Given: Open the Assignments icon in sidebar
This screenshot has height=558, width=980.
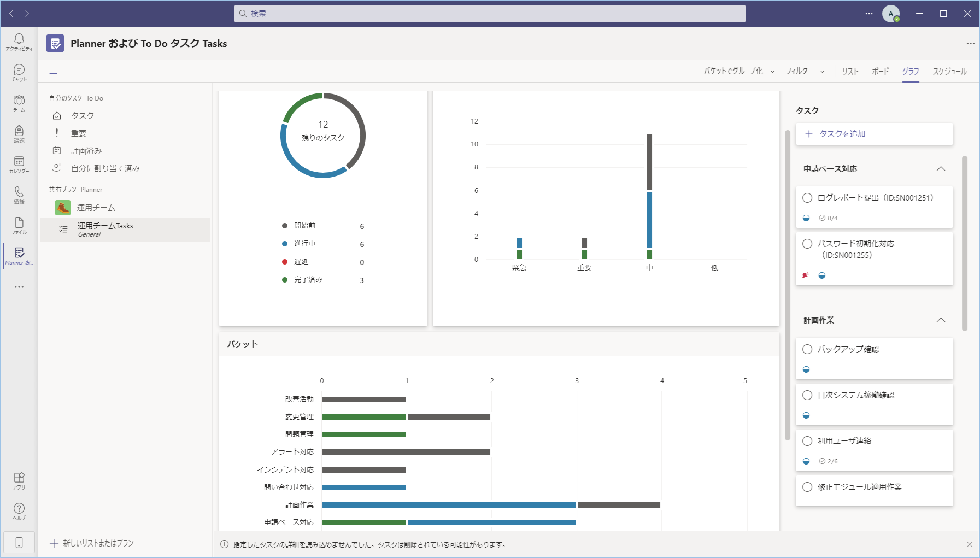Looking at the screenshot, I should coord(19,133).
